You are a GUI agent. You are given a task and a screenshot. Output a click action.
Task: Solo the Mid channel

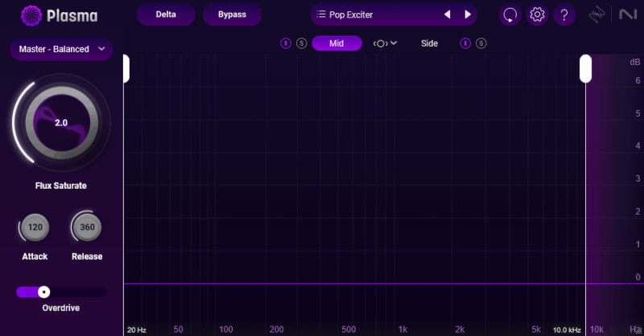pos(301,43)
